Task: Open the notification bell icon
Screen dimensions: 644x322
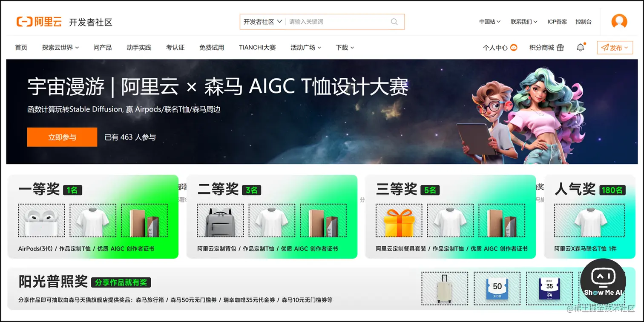Action: [581, 48]
